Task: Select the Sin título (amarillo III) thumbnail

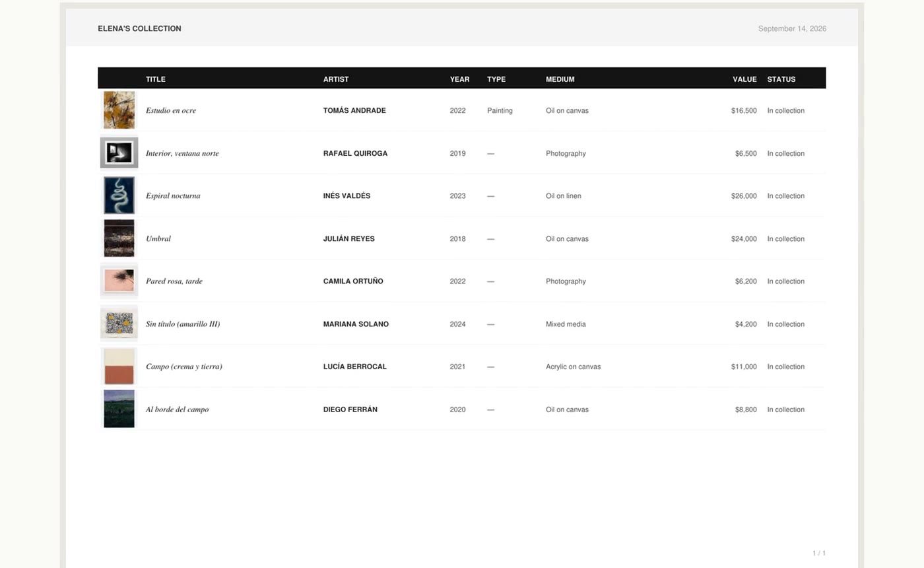Action: (x=119, y=324)
